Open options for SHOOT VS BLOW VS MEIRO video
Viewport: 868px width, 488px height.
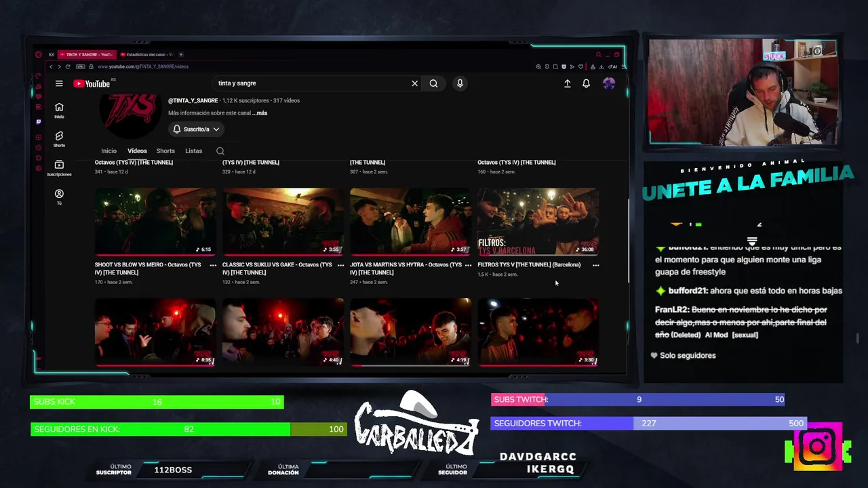pos(213,265)
